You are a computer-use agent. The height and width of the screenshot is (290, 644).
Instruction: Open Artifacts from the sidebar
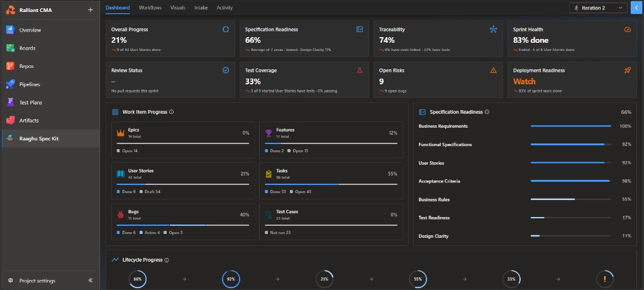click(50, 120)
